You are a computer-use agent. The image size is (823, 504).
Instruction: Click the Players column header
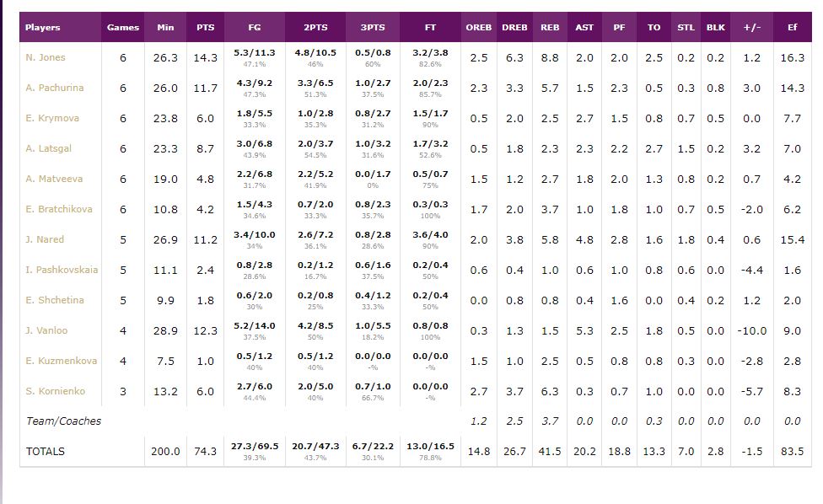coord(43,27)
